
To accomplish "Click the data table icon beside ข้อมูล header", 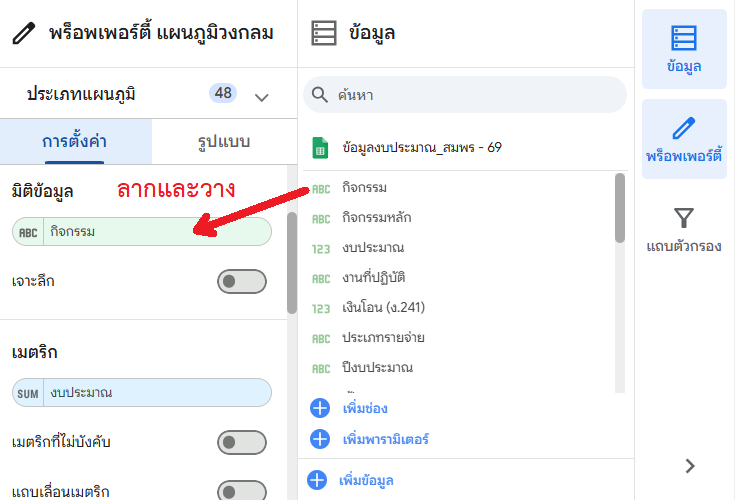I will (x=324, y=33).
